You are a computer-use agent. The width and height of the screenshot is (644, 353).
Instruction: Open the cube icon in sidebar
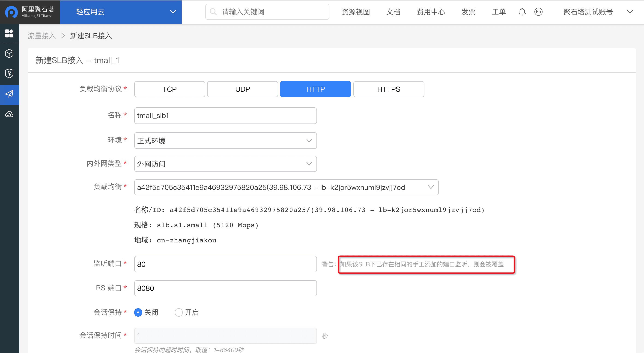coord(9,53)
